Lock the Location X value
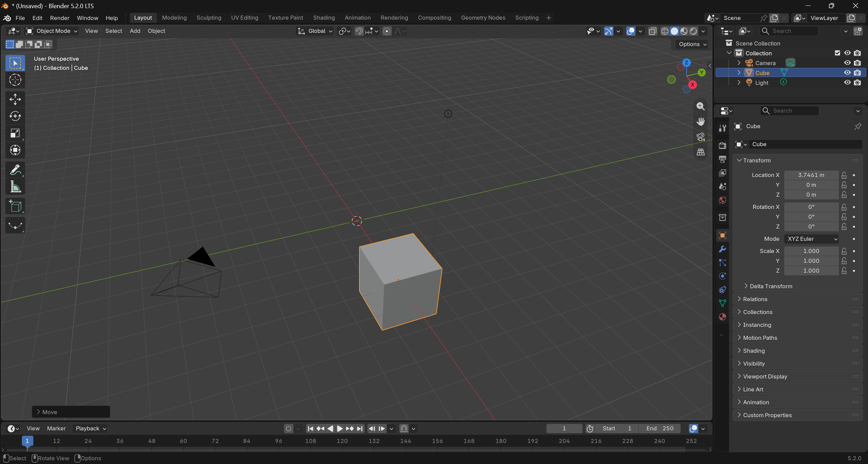This screenshot has width=868, height=464. pos(844,175)
